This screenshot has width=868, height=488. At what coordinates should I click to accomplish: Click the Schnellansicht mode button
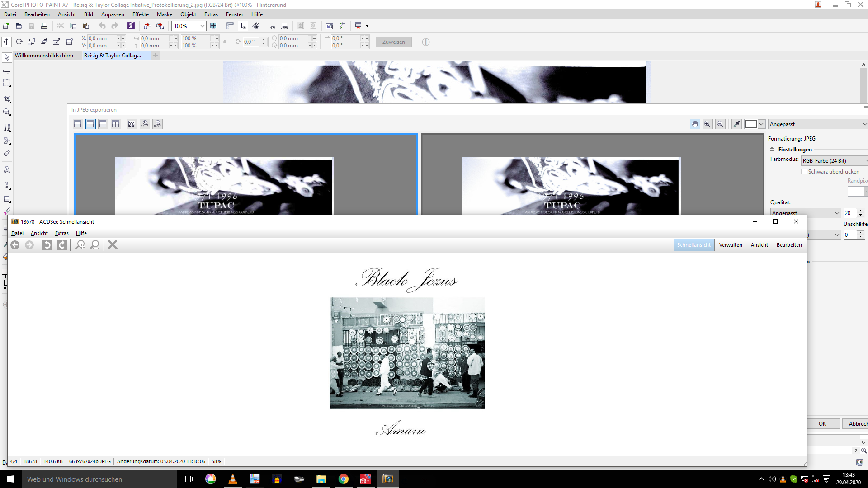pyautogui.click(x=694, y=245)
